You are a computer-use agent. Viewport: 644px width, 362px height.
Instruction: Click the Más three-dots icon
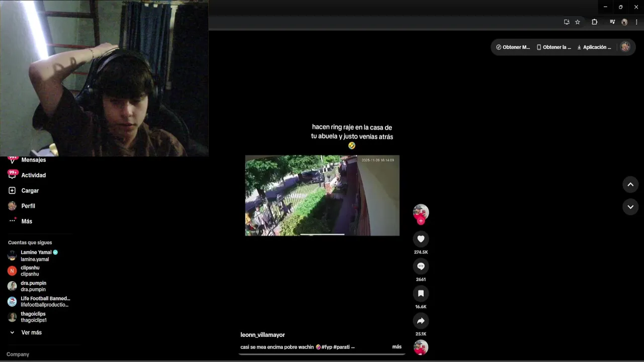tap(12, 221)
